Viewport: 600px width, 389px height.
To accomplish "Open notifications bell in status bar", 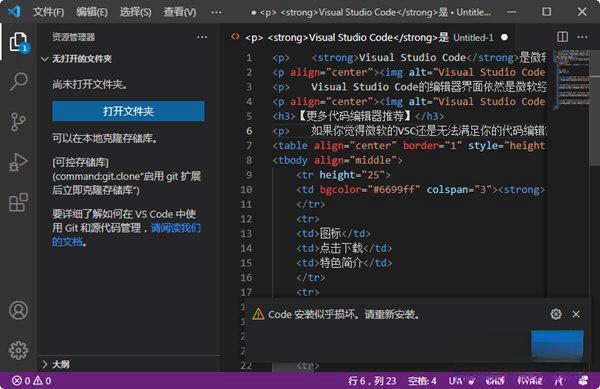I will coord(584,381).
